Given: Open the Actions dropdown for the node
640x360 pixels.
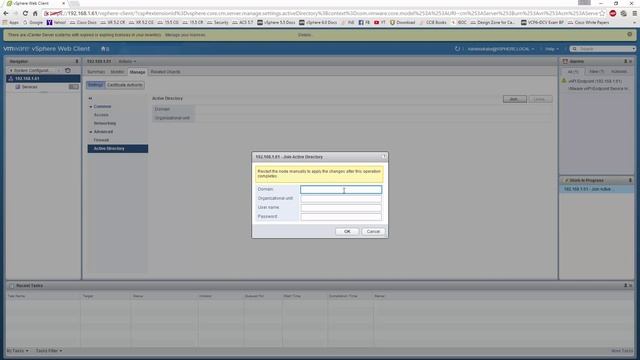Looking at the screenshot, I should click(x=127, y=62).
